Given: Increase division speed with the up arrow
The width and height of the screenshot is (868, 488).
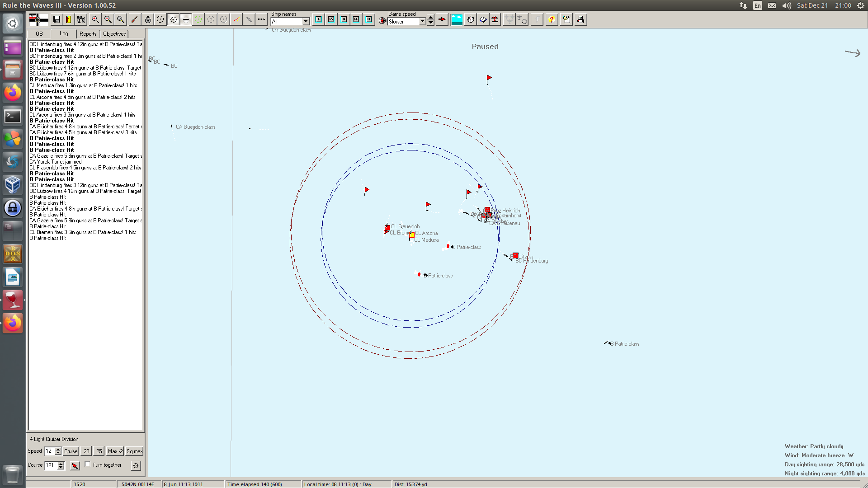Looking at the screenshot, I should (x=58, y=449).
